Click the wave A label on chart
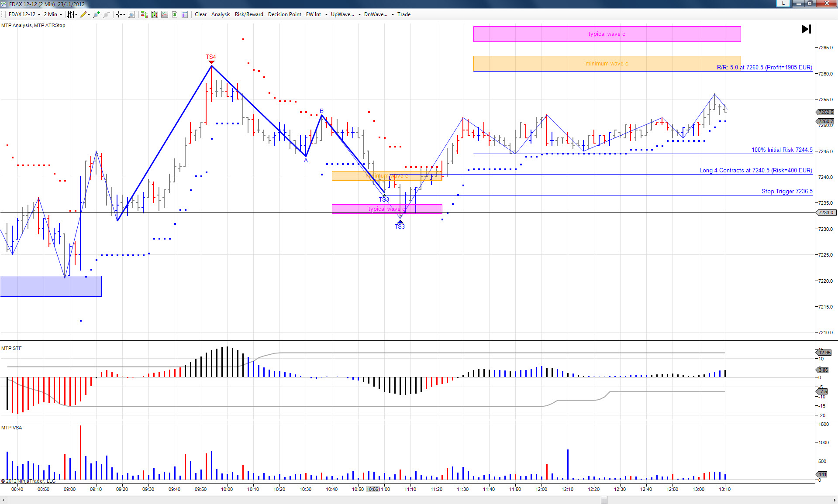The image size is (838, 504). coord(306,160)
